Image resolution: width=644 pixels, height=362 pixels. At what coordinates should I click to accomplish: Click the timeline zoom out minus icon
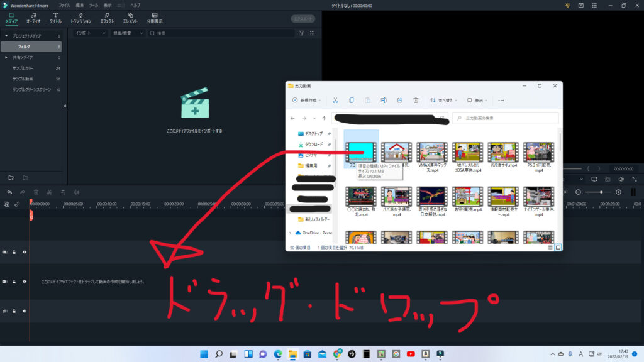578,192
